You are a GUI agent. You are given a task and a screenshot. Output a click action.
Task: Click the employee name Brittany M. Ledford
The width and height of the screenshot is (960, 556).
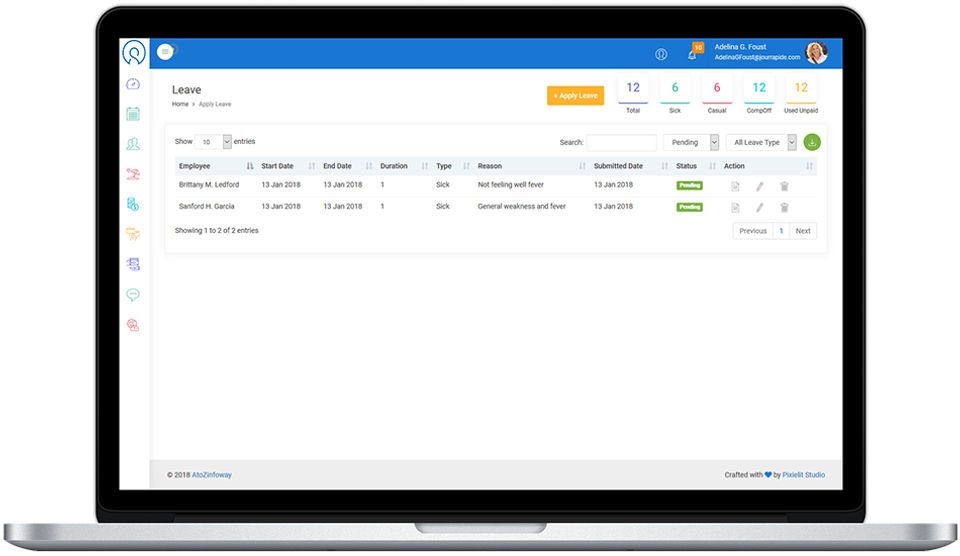pyautogui.click(x=209, y=184)
